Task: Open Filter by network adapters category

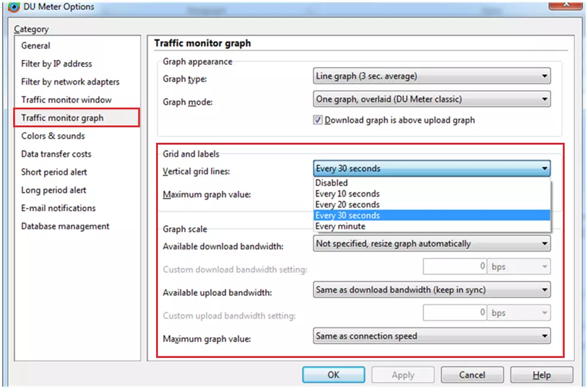Action: pos(70,82)
